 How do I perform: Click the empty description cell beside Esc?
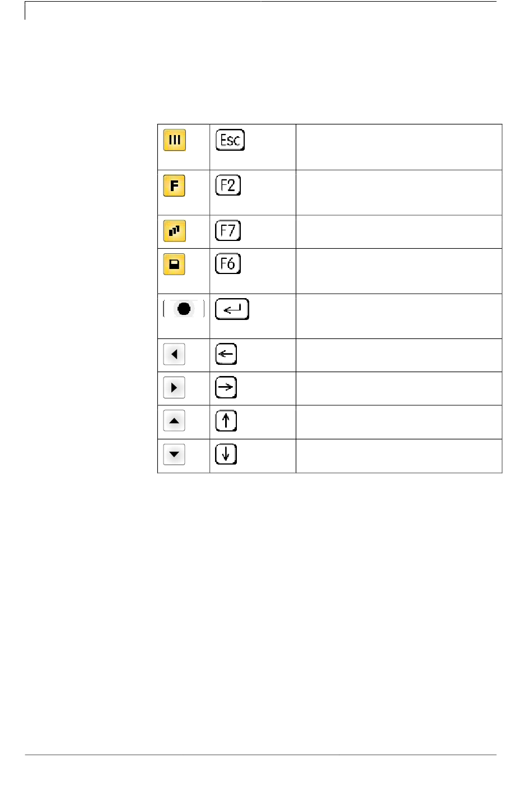(399, 147)
